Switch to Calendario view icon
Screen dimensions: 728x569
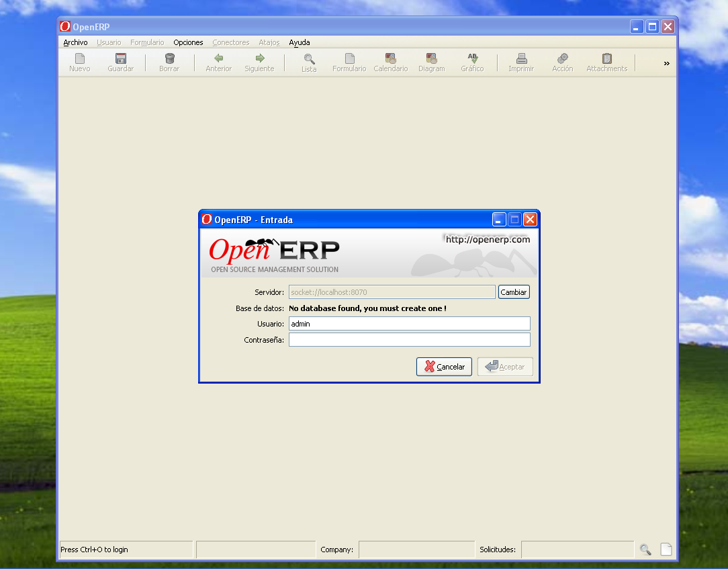(390, 59)
